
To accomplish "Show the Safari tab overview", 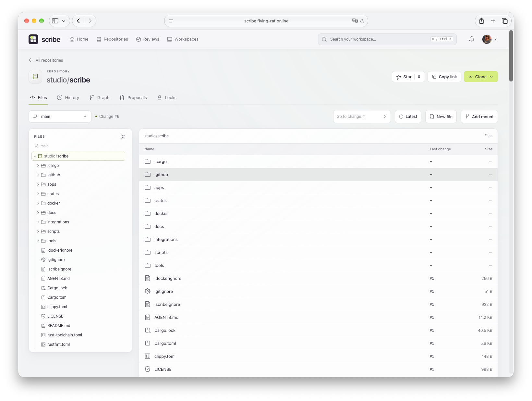I will click(505, 21).
